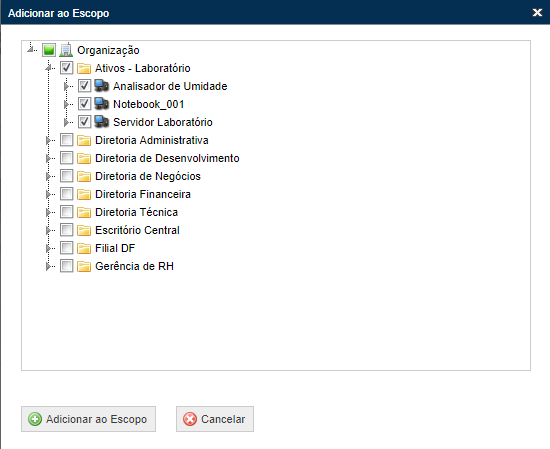Select the Diretoria Técnica tree item
The width and height of the screenshot is (550, 449).
136,212
